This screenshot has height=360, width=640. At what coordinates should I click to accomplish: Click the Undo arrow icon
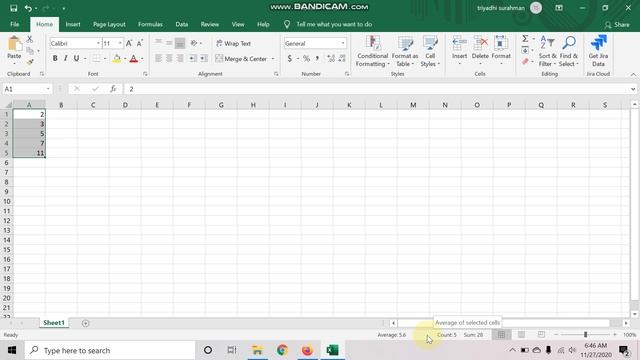click(28, 8)
